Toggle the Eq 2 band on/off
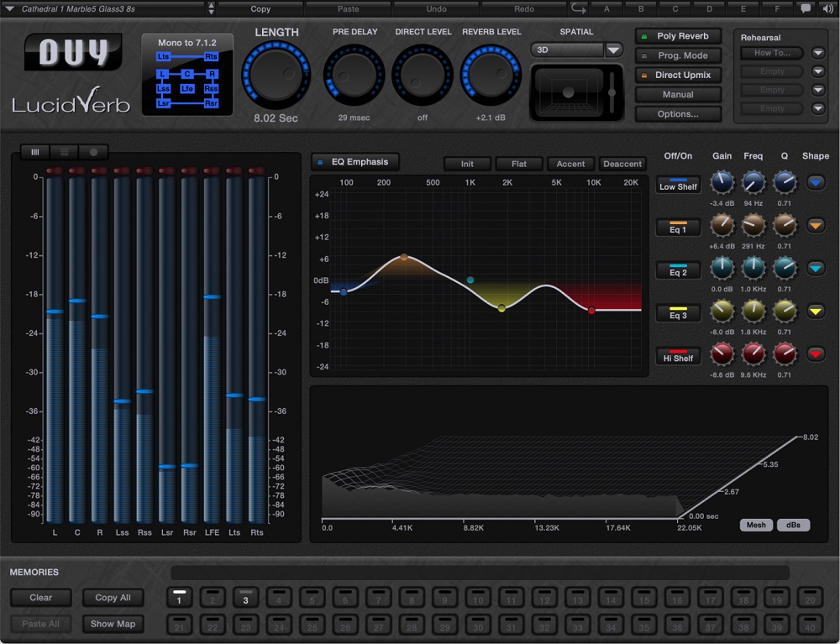840x644 pixels. click(x=678, y=270)
